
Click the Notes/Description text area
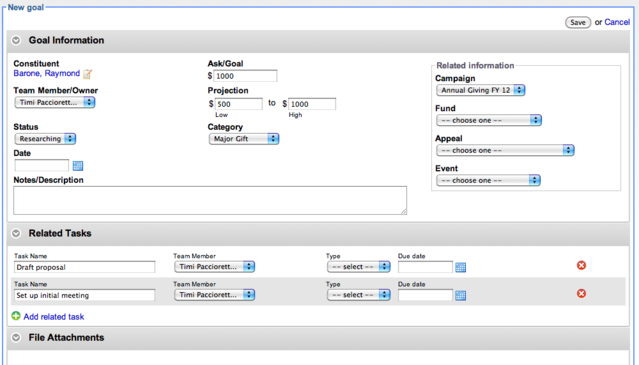[210, 200]
